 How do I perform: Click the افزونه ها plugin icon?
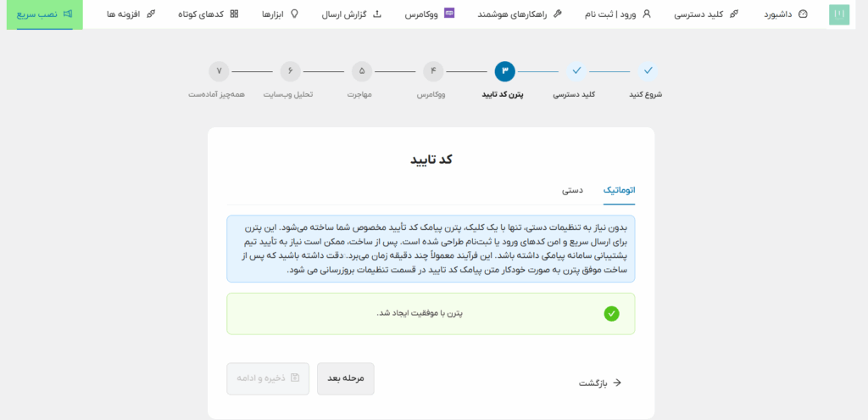coord(151,14)
